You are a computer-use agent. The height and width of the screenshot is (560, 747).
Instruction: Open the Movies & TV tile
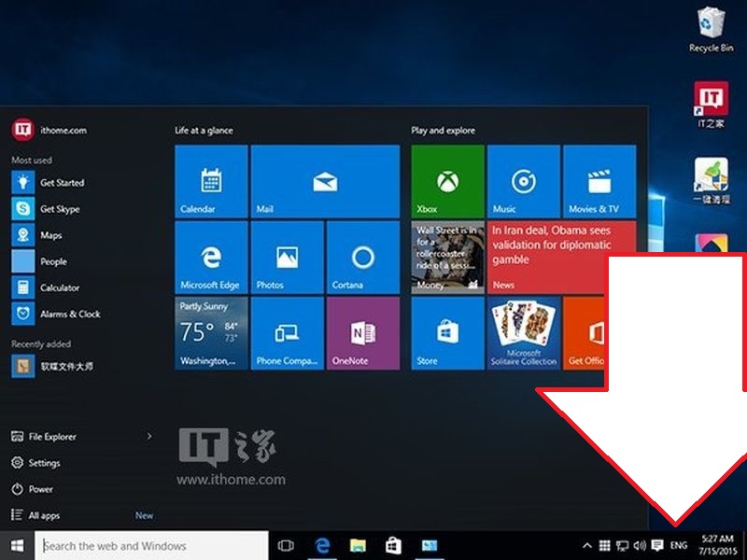point(599,181)
